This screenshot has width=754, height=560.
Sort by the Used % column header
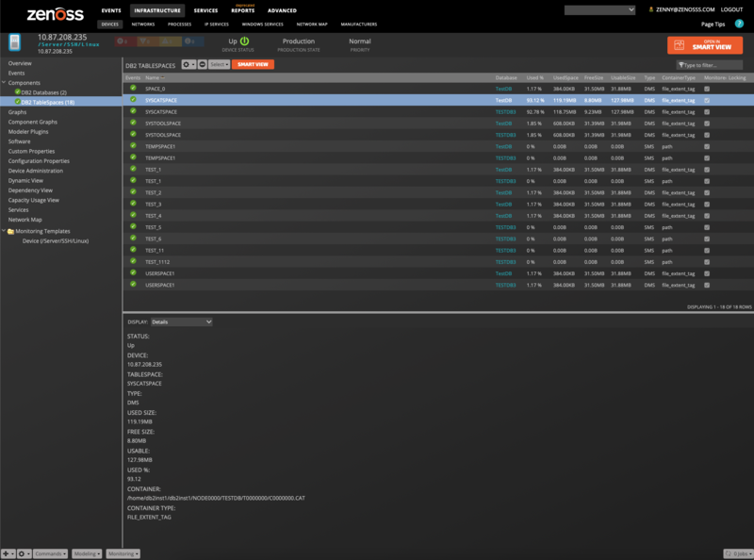[534, 77]
